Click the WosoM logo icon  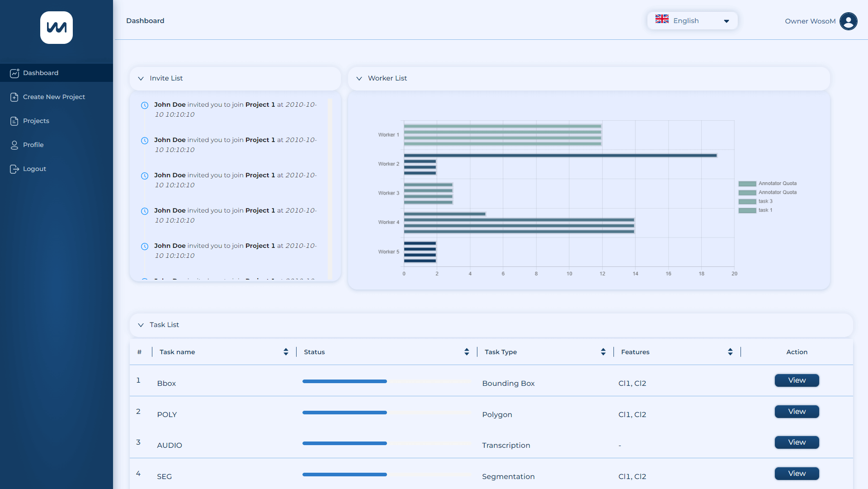(57, 28)
